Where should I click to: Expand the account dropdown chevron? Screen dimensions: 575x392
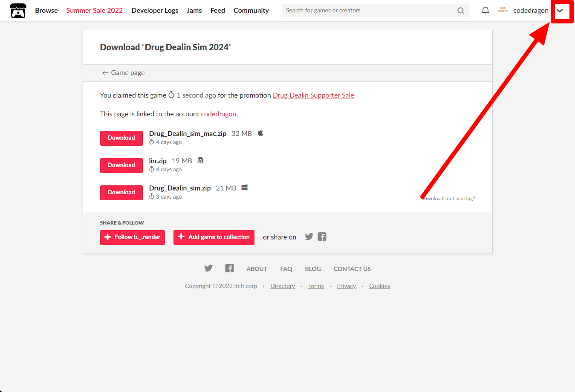point(560,11)
